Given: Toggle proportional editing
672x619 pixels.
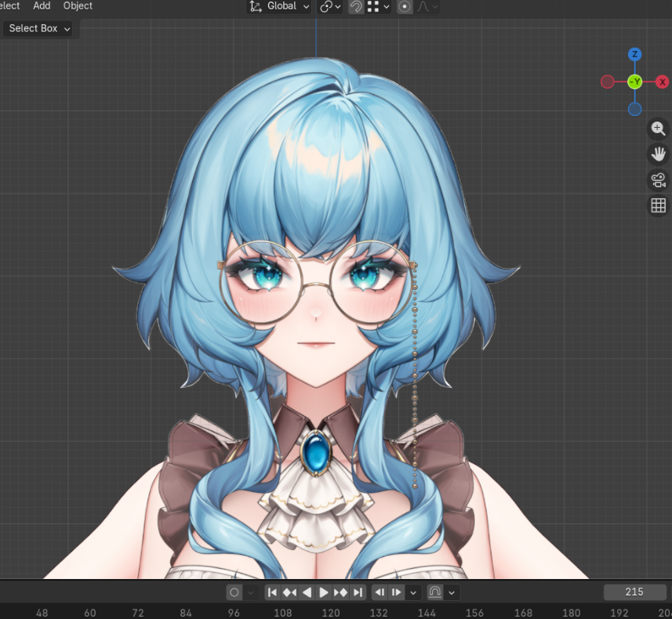Looking at the screenshot, I should [x=405, y=6].
